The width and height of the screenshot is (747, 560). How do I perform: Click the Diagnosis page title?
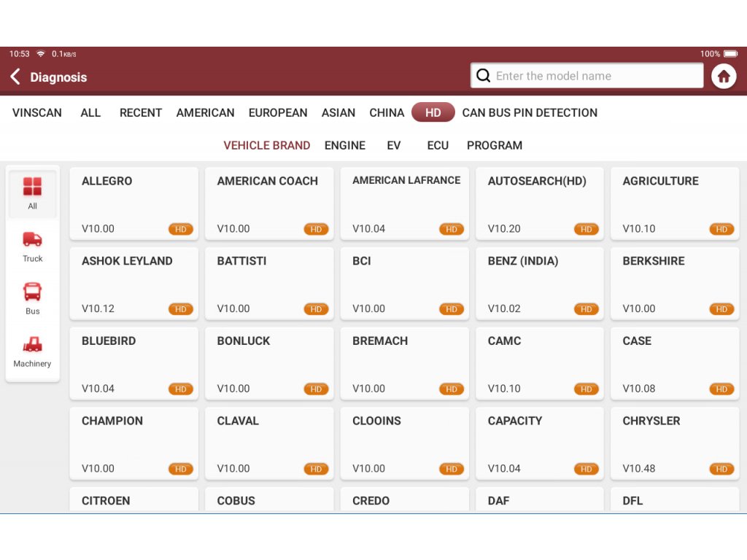pos(58,77)
